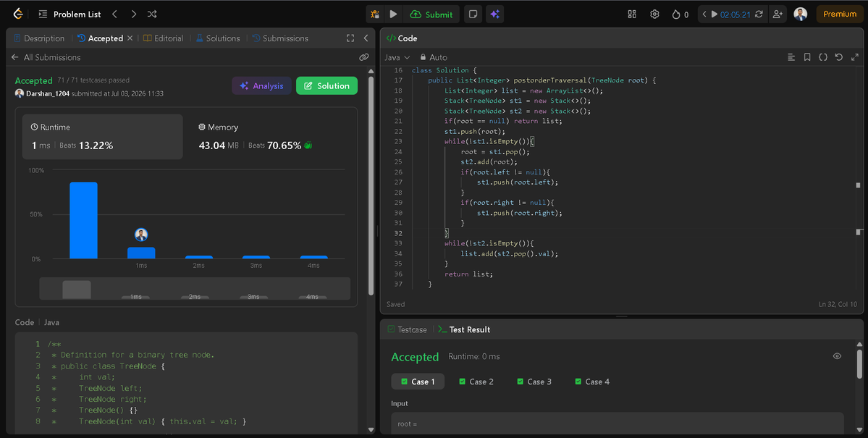
Task: Click the left panel vertical scrollbar
Action: pyautogui.click(x=371, y=185)
